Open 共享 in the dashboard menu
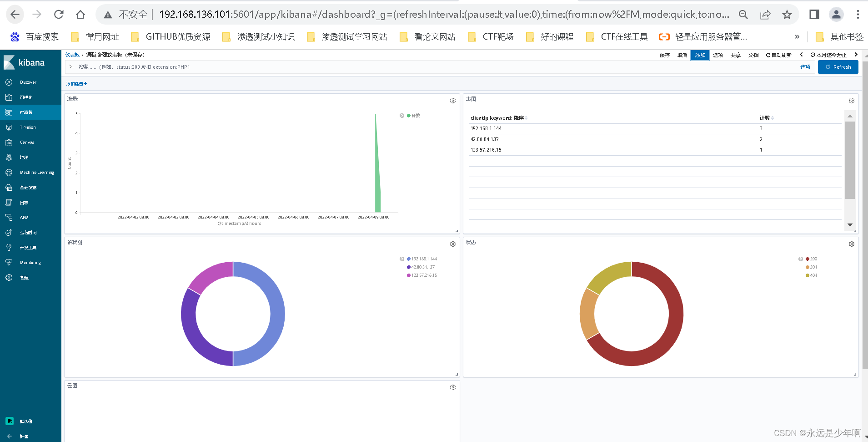This screenshot has width=868, height=442. tap(736, 55)
